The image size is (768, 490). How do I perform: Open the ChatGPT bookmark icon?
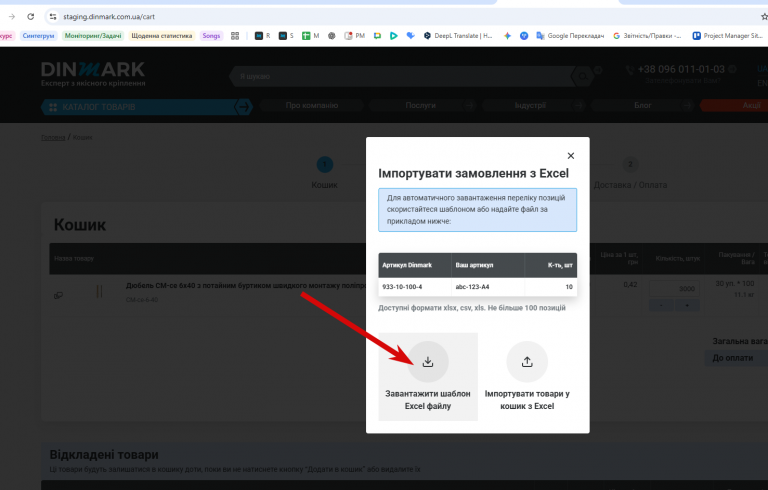332,36
